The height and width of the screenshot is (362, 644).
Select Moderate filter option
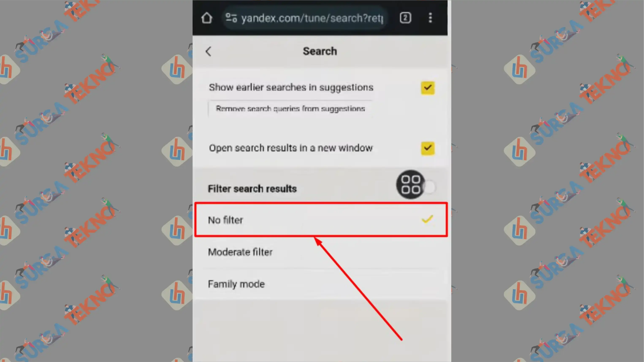point(241,252)
